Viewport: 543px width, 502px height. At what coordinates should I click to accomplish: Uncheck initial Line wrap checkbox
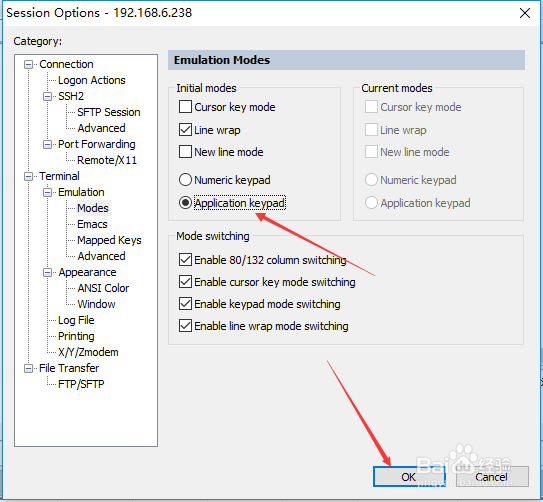(x=185, y=130)
